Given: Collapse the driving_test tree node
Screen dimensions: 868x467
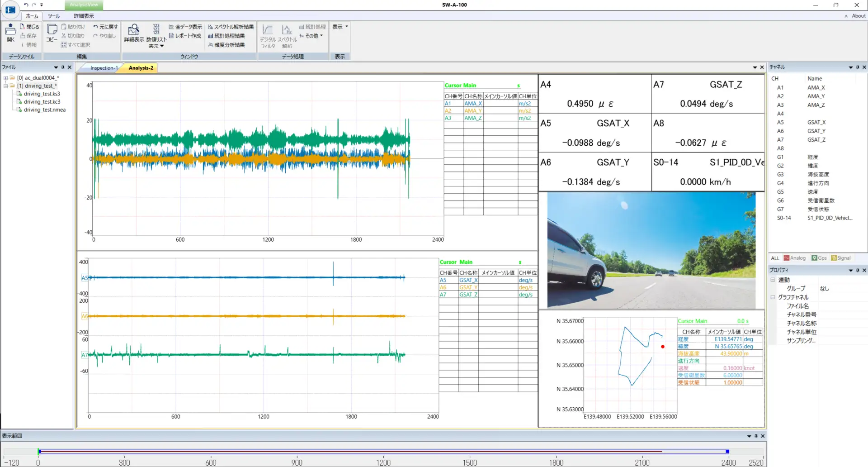Looking at the screenshot, I should click(x=5, y=86).
